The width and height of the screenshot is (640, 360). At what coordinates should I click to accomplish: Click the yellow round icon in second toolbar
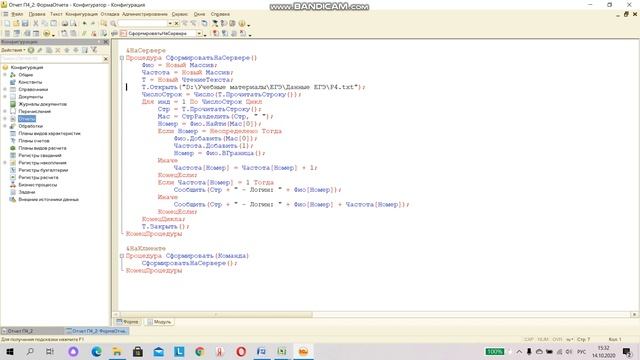(x=47, y=33)
